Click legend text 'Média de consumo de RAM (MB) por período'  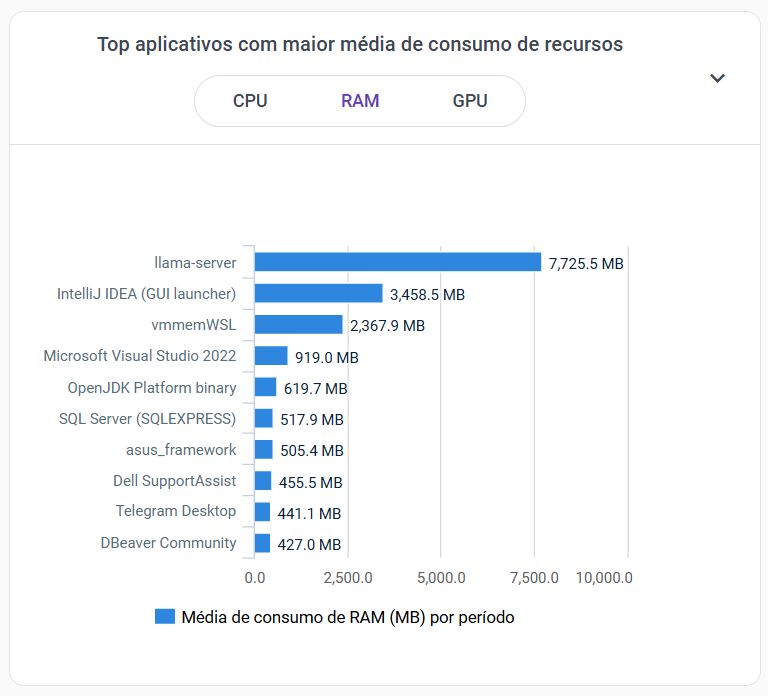point(348,617)
